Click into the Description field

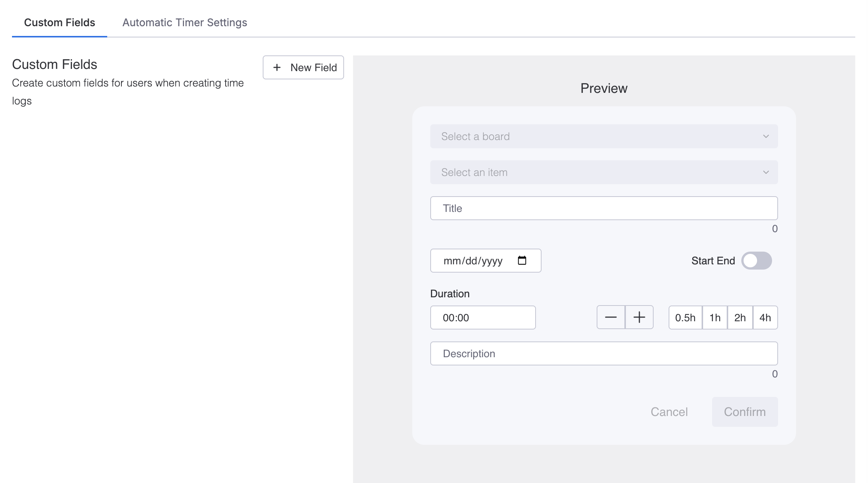click(x=604, y=353)
